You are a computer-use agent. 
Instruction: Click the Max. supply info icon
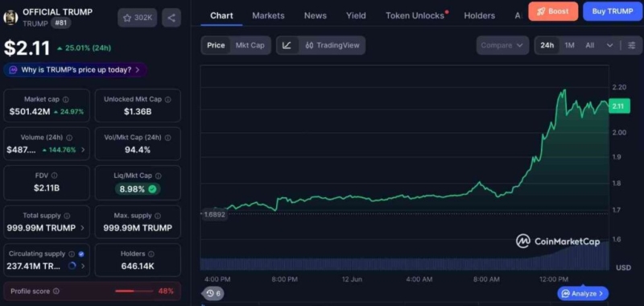coord(158,216)
